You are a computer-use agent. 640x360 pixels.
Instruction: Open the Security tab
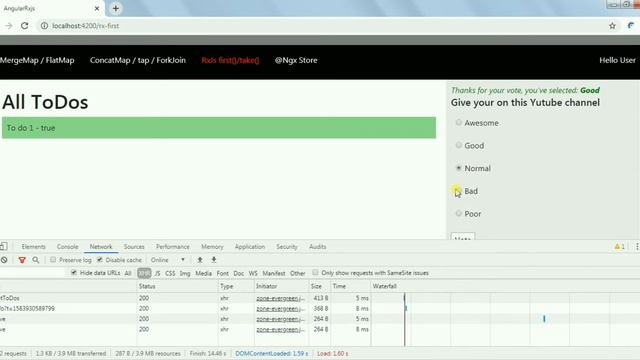pyautogui.click(x=287, y=247)
